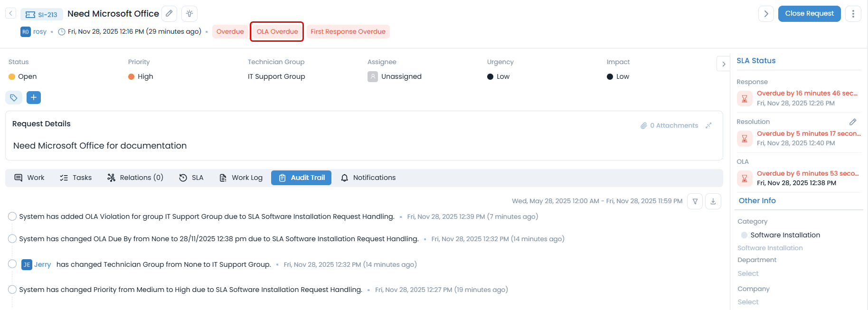The width and height of the screenshot is (868, 310).
Task: Click the OLA hourglass icon
Action: pos(745,178)
